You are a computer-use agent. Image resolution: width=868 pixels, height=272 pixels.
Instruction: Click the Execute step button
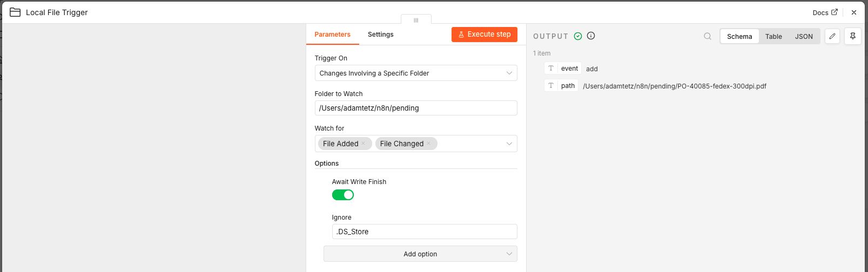(x=485, y=34)
